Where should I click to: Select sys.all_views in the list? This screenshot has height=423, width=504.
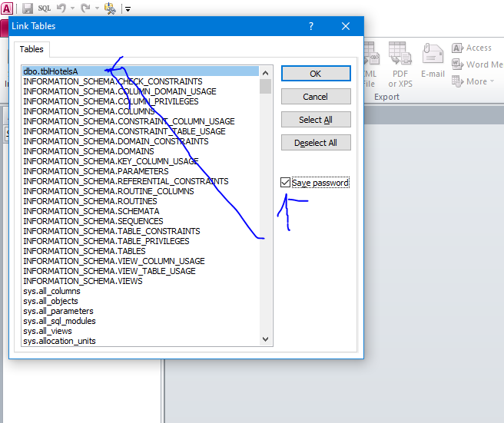point(141,331)
